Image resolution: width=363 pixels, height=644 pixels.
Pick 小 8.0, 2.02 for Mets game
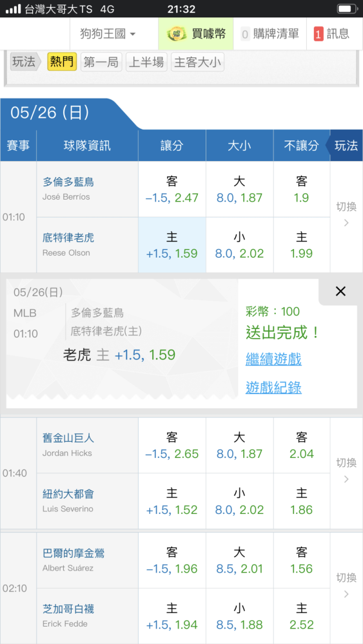click(240, 501)
